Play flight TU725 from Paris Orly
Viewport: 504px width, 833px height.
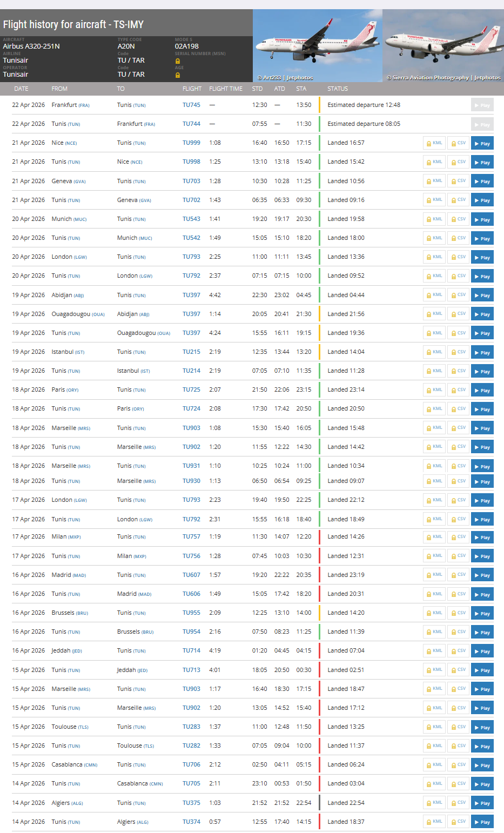[482, 390]
